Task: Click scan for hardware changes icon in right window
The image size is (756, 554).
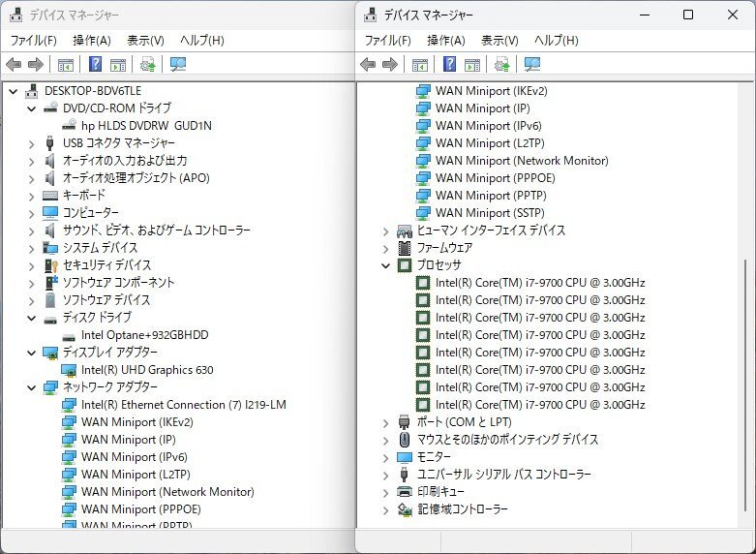Action: (x=531, y=65)
